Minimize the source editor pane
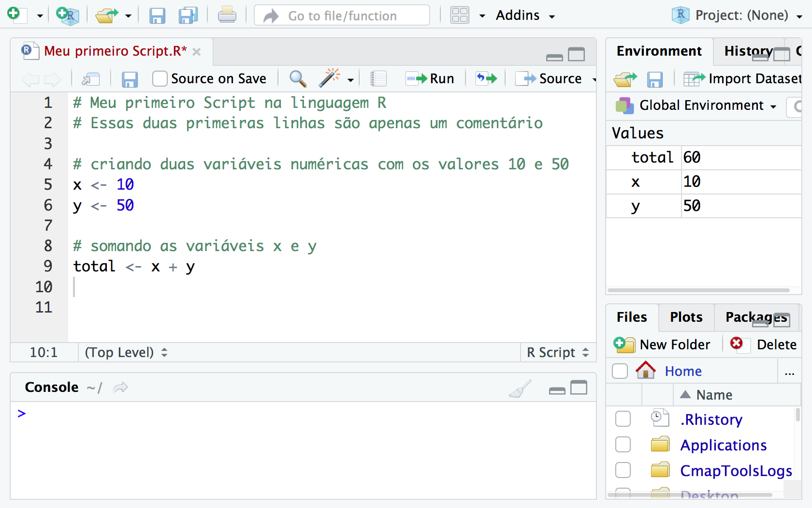Screen dimensions: 812x508 click(x=554, y=57)
